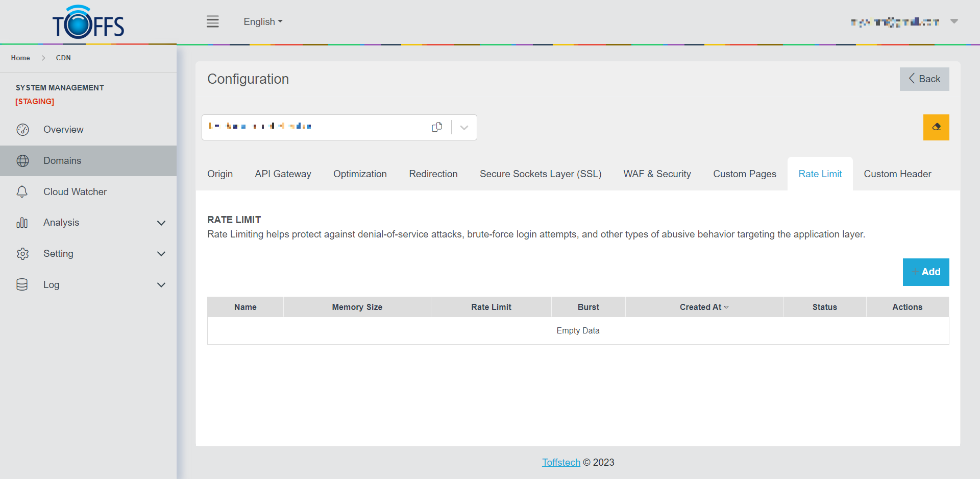Viewport: 980px width, 479px height.
Task: Expand the Analysis submenu chevron
Action: [161, 223]
